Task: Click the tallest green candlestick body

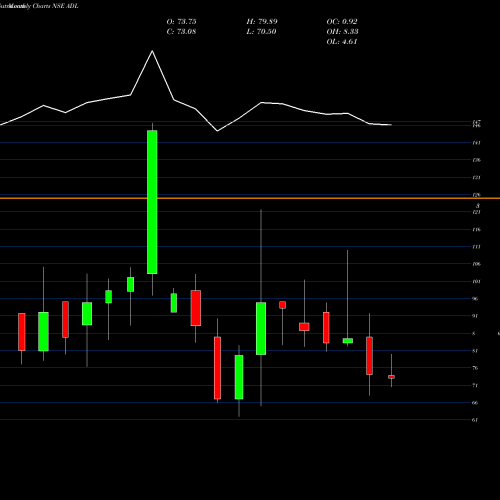Action: pos(152,202)
